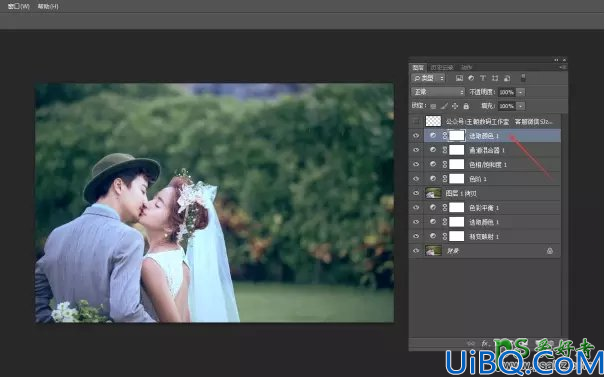This screenshot has width=605, height=377.
Task: Switch to the 动作 tab
Action: pyautogui.click(x=466, y=68)
